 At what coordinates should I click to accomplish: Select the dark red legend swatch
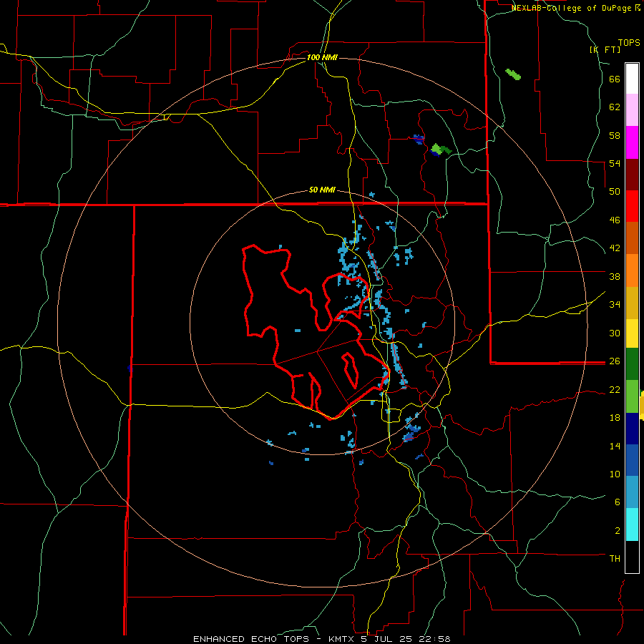click(x=632, y=175)
